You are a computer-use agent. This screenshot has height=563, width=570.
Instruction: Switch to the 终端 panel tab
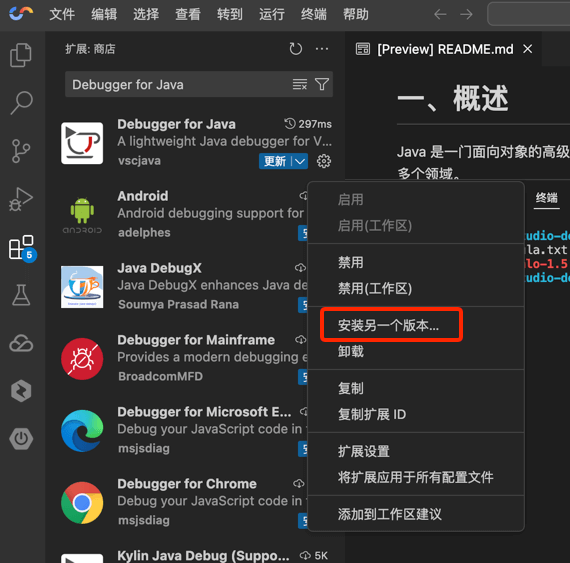[546, 198]
